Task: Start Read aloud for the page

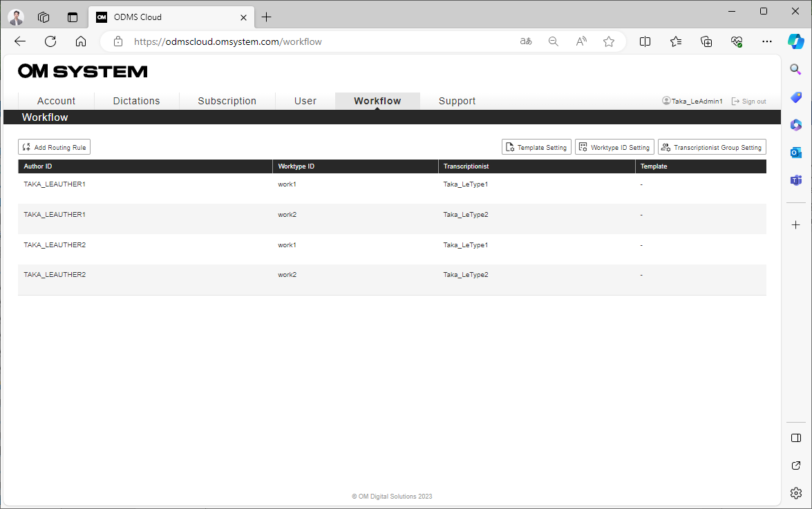Action: [581, 41]
